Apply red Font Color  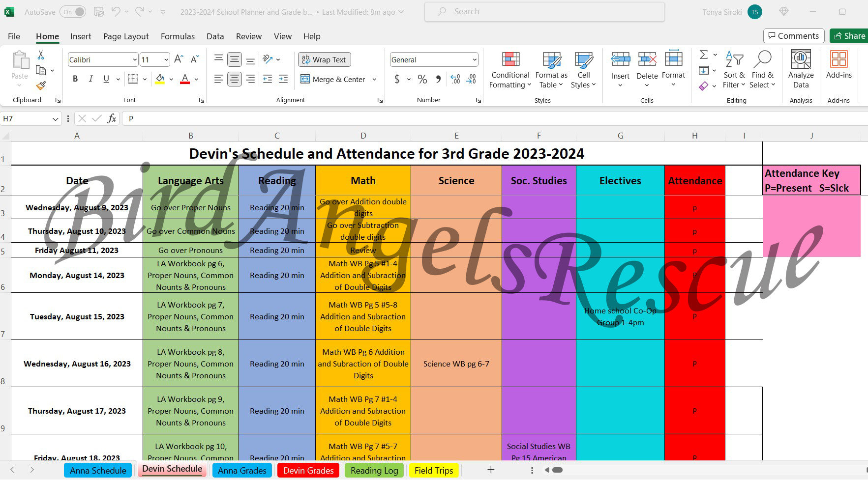(x=185, y=79)
